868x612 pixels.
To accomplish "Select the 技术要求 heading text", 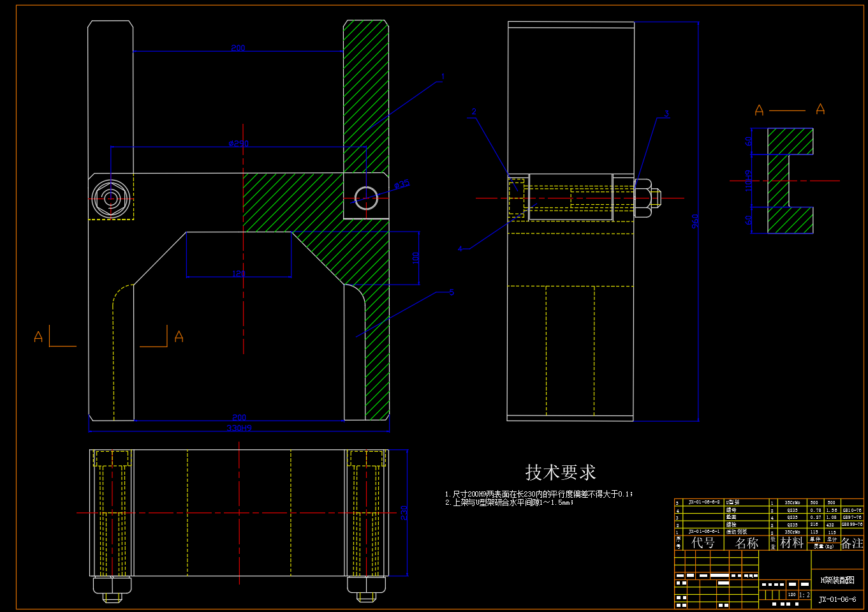I will tap(560, 473).
